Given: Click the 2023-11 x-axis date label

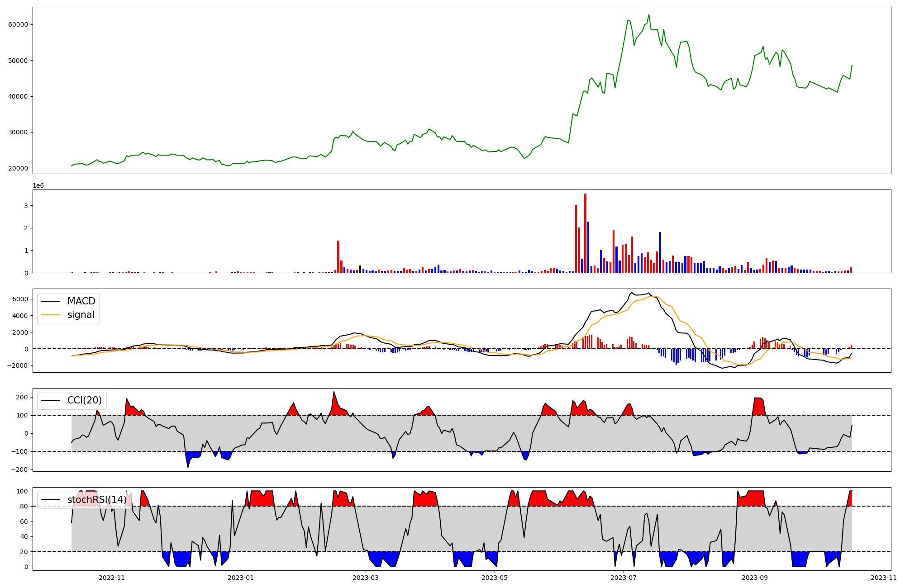Looking at the screenshot, I should 884,578.
